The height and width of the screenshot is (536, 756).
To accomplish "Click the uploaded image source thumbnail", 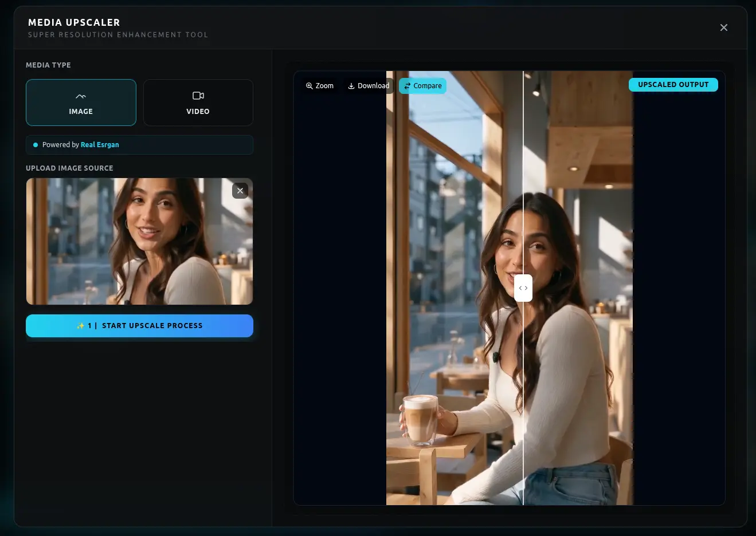I will click(x=139, y=241).
